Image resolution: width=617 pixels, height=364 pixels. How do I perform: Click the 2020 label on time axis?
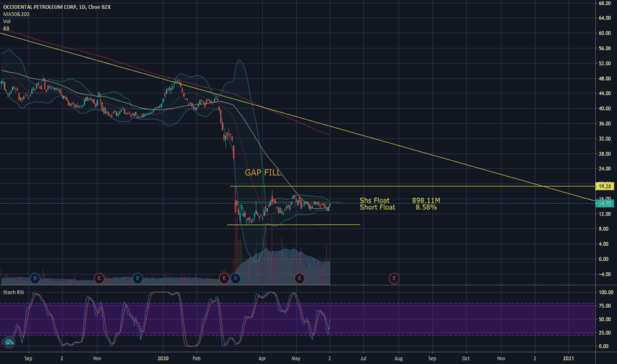163,359
